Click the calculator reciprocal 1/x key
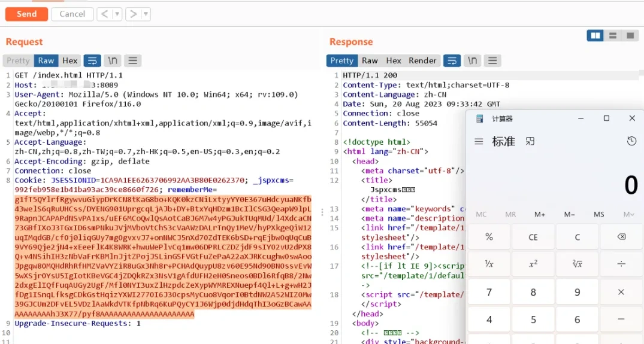Image resolution: width=644 pixels, height=344 pixels. click(489, 264)
